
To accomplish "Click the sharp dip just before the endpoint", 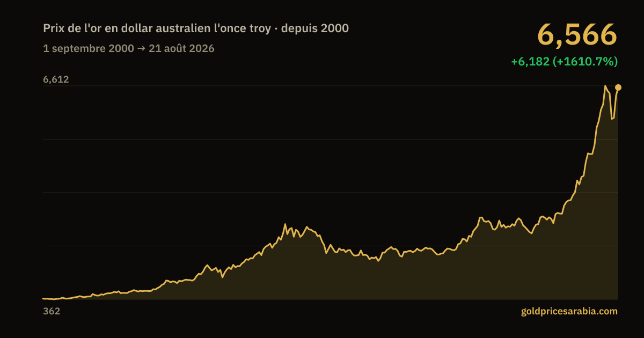I will click(x=612, y=119).
